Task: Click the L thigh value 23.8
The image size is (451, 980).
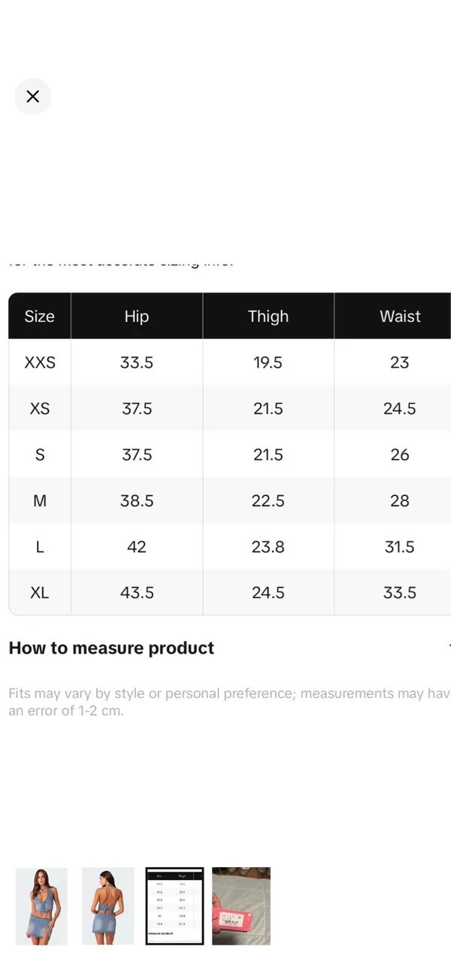Action: (268, 547)
